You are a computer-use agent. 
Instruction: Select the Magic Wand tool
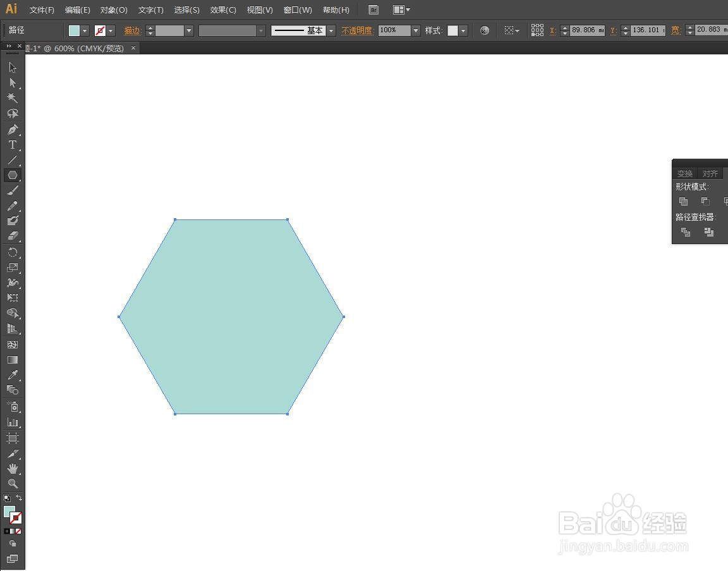pyautogui.click(x=13, y=98)
